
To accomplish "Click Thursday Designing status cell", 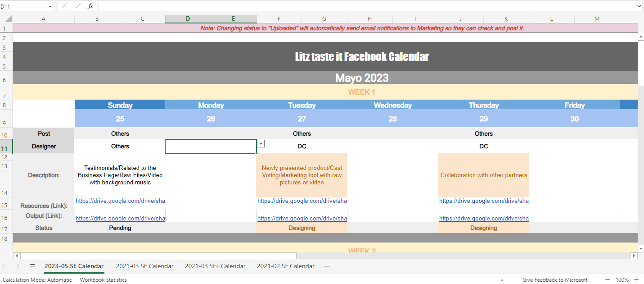I will (x=484, y=228).
